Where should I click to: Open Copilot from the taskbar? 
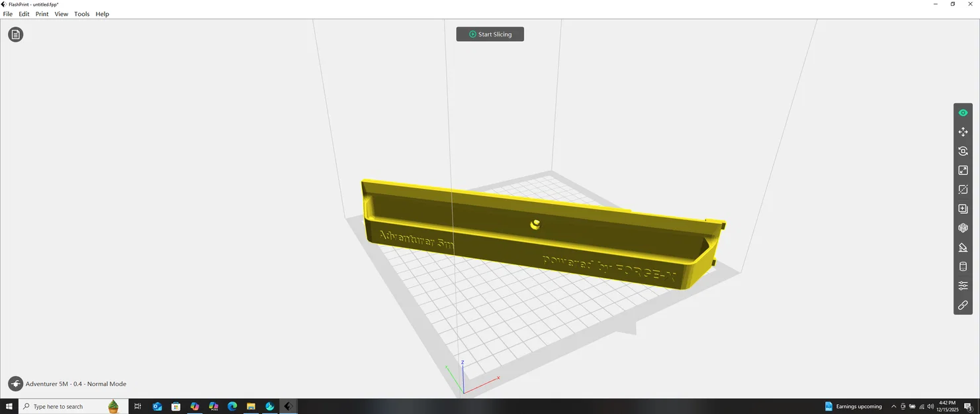click(x=195, y=406)
